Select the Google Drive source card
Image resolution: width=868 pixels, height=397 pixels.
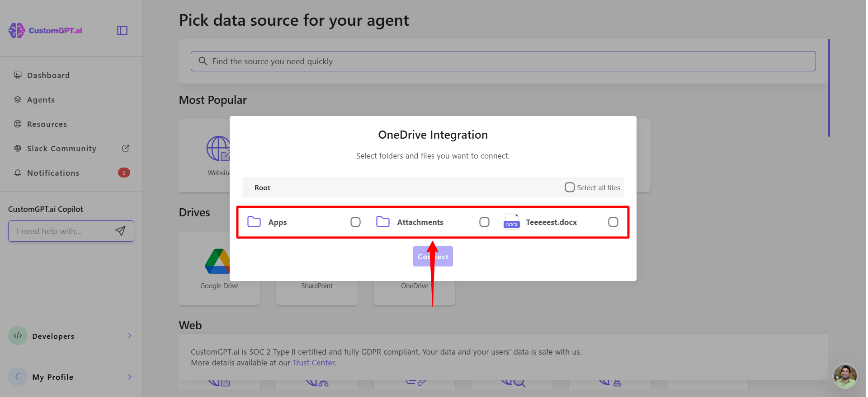pos(219,268)
